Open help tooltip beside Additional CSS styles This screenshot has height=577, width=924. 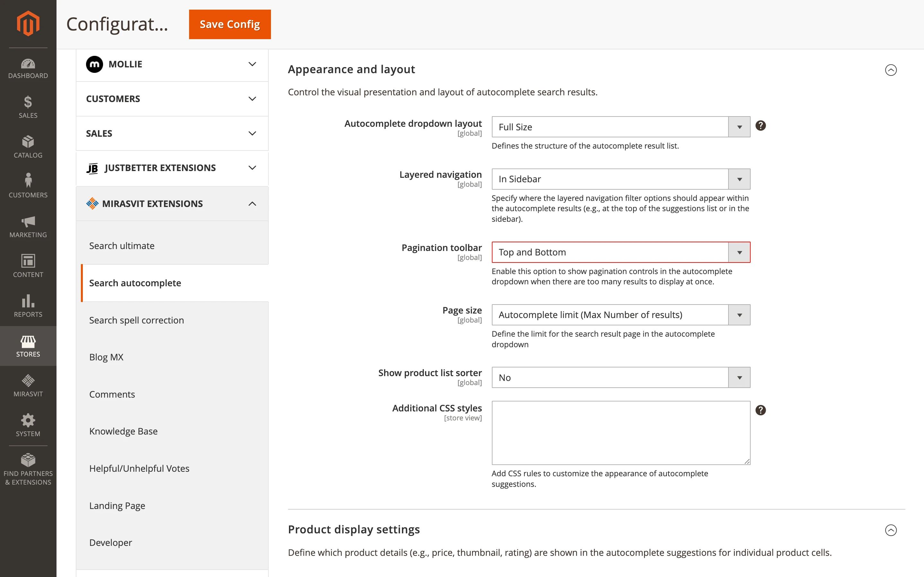[761, 410]
